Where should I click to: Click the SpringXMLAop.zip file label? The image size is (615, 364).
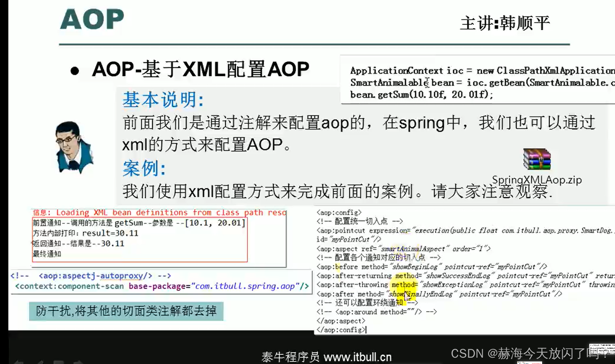[x=537, y=180]
